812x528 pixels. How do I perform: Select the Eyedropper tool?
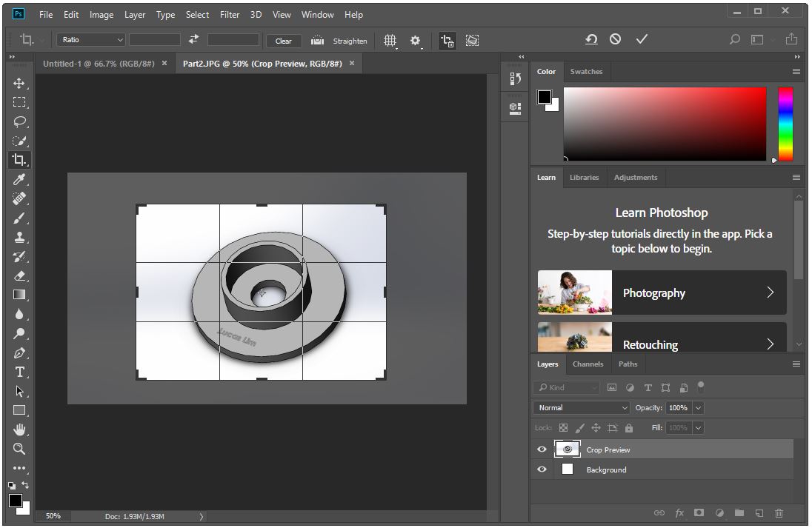point(19,179)
